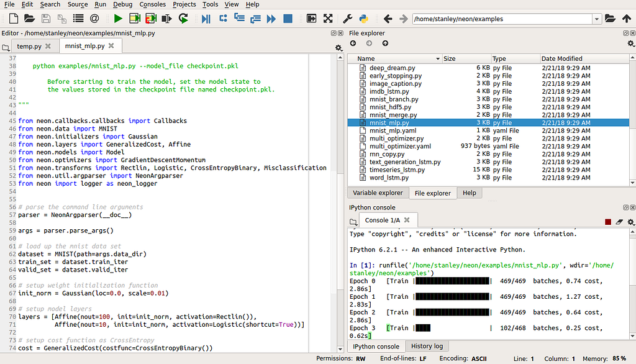Toggle maximize current pane
The image size is (636, 364).
312,19
